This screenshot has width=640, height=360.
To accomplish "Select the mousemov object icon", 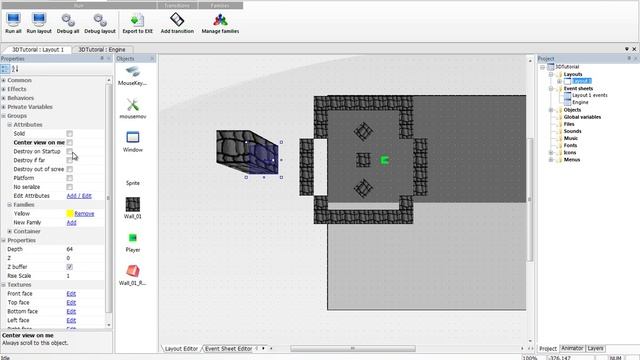I will (x=133, y=105).
